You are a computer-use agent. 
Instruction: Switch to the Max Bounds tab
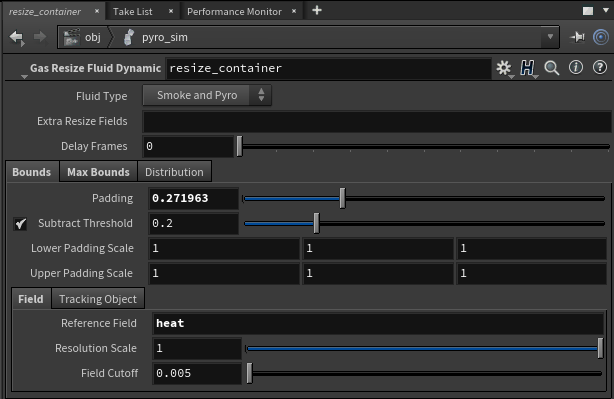tap(98, 172)
